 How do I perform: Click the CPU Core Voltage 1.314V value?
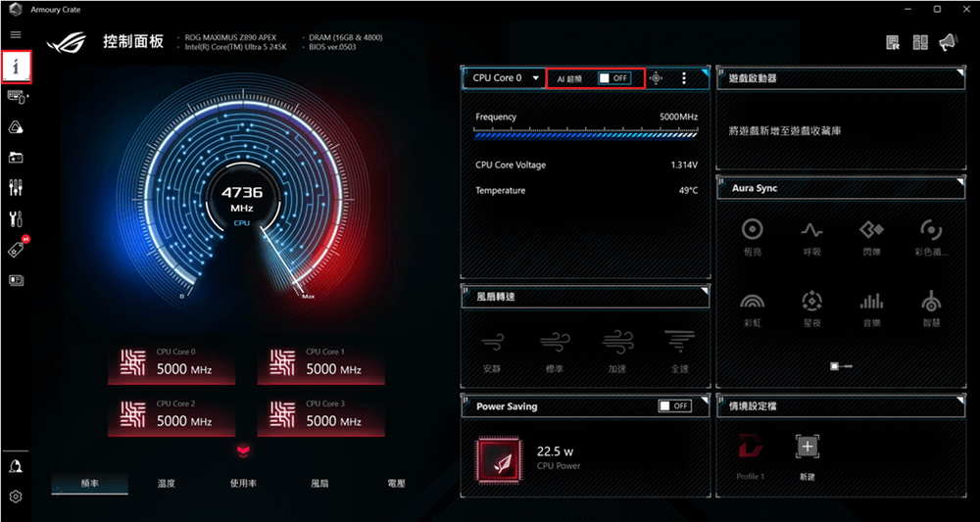tap(684, 165)
